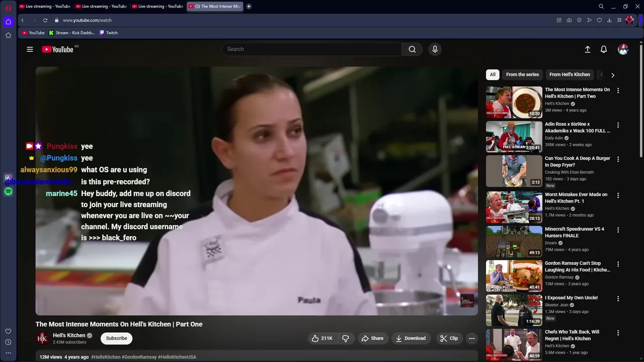Open bookmarks star in sidebar
This screenshot has width=644, height=362.
pyautogui.click(x=8, y=35)
